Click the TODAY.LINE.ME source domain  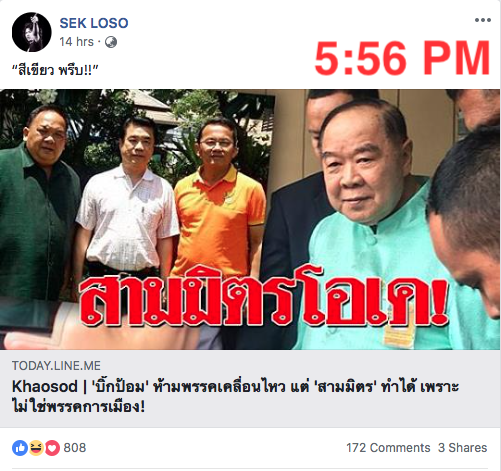point(56,366)
